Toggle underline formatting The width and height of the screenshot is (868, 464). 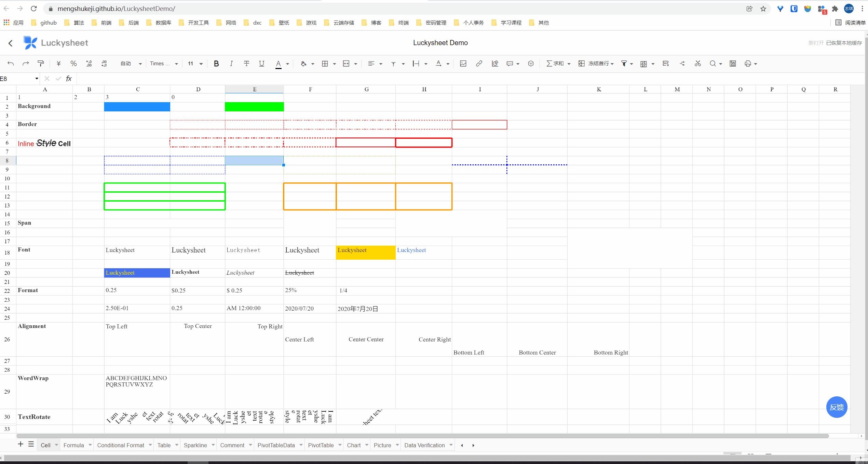pyautogui.click(x=261, y=64)
